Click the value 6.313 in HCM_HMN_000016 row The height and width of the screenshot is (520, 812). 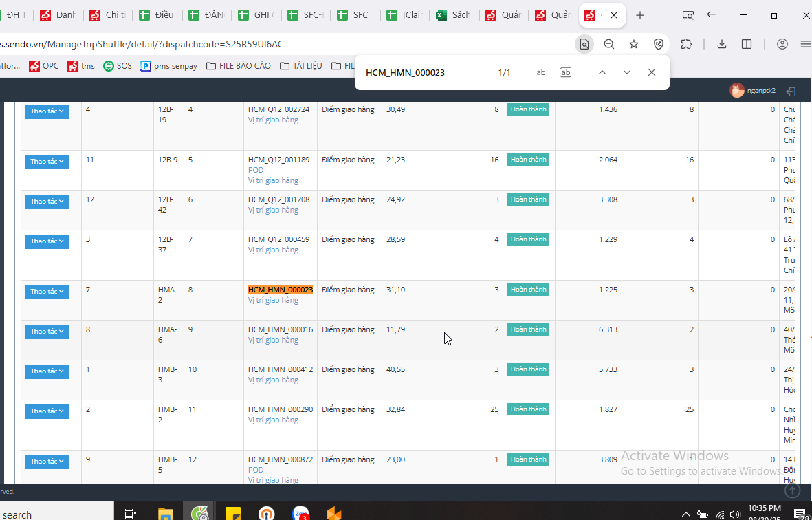coord(608,329)
